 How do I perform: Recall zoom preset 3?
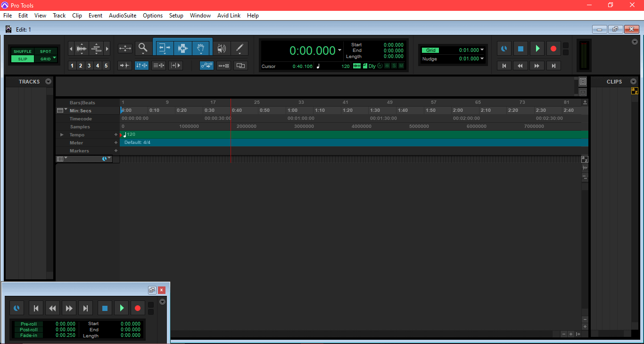(x=89, y=66)
